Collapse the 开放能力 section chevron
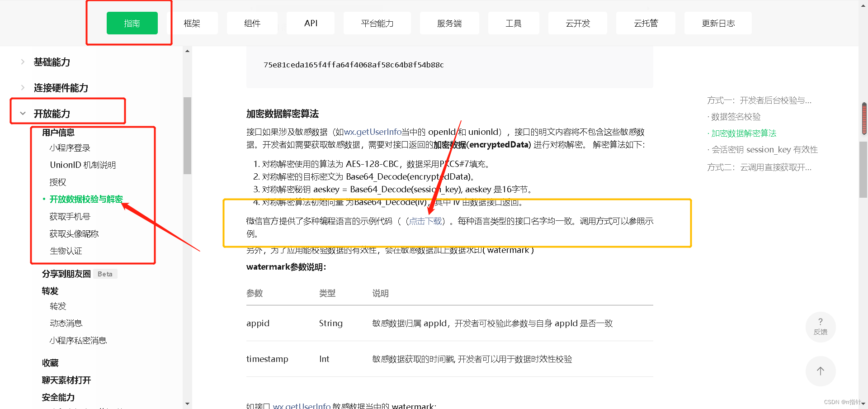Screen dimensions: 868x409 click(23, 114)
